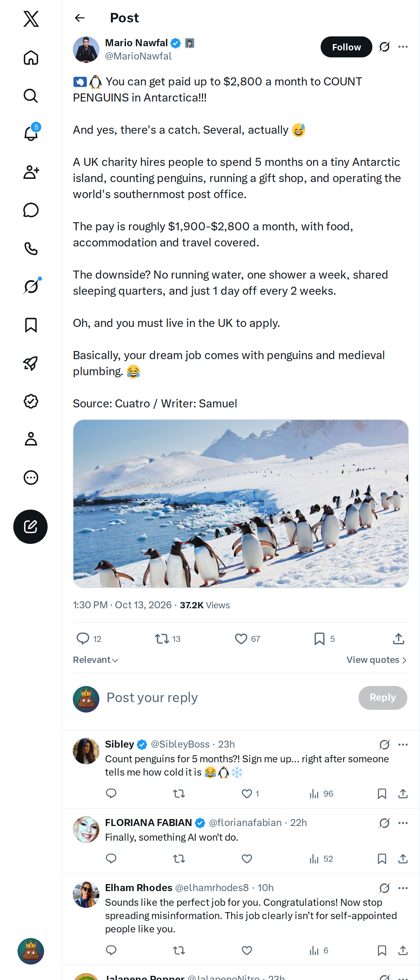
Task: Open Bookmarks in the sidebar
Action: [x=31, y=325]
